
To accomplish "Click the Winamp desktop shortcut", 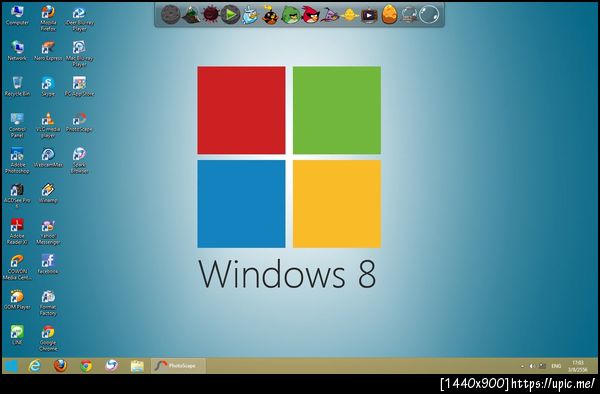I will point(48,193).
